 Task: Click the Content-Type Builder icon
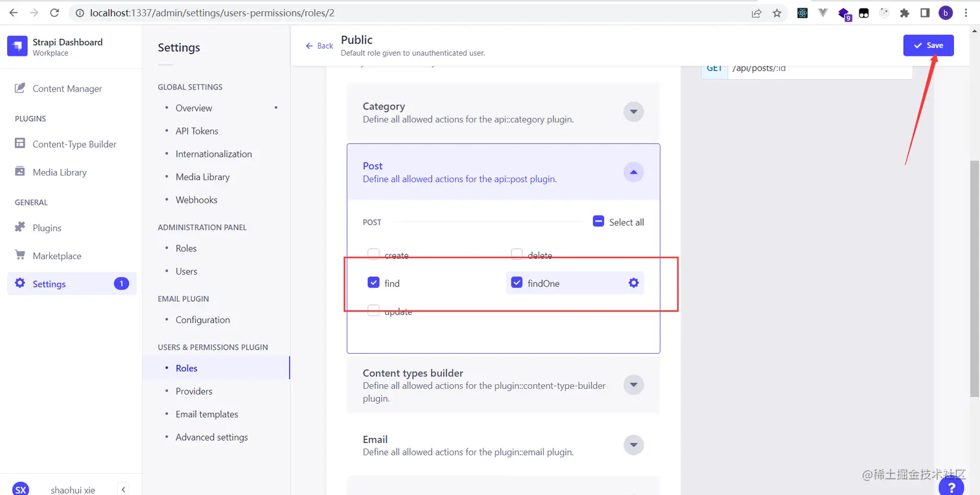tap(20, 144)
